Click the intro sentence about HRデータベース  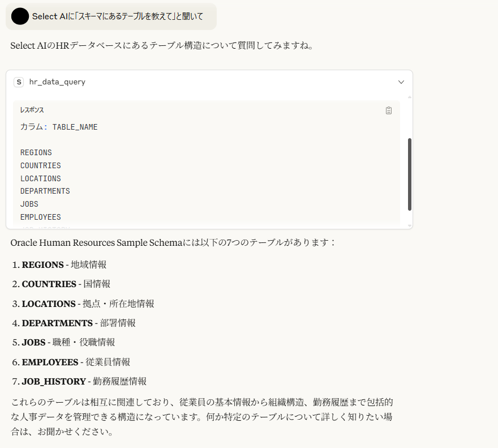162,45
